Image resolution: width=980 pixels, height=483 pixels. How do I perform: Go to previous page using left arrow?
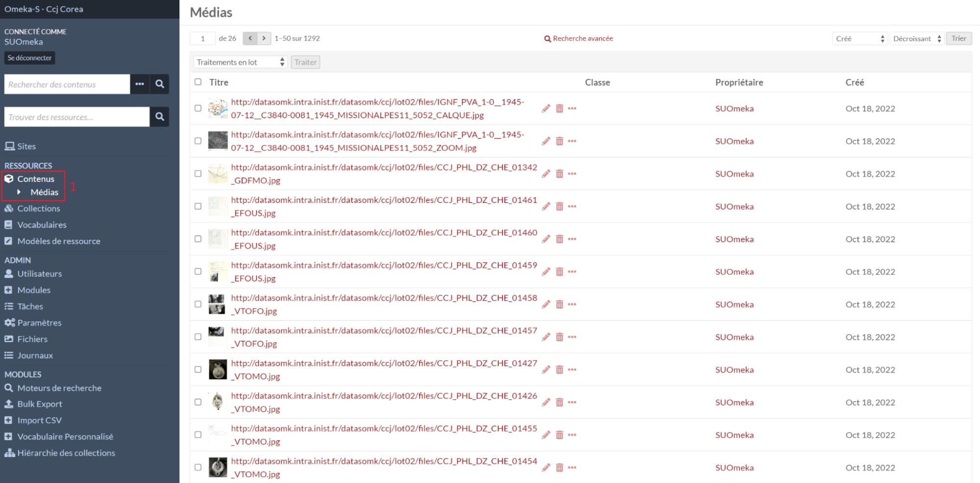coord(250,38)
